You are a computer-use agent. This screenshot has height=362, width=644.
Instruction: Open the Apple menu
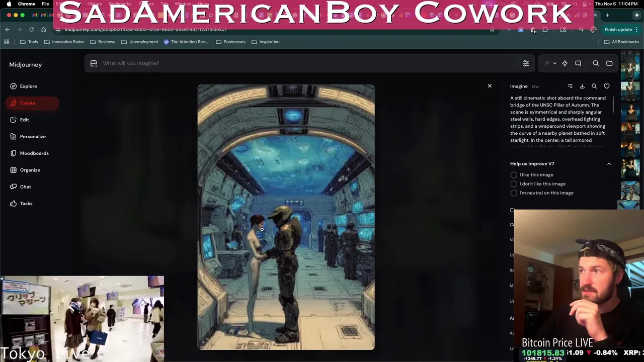(9, 4)
